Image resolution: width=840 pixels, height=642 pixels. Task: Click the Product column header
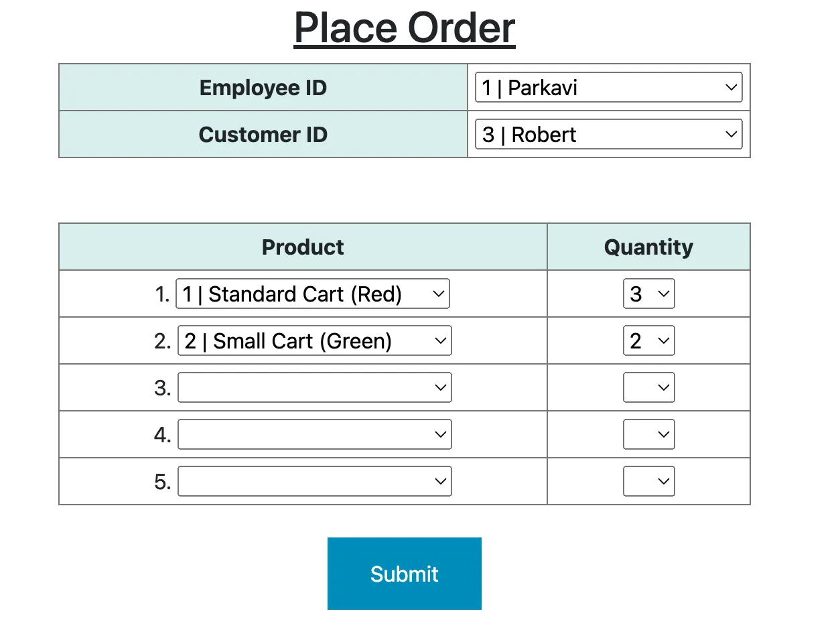tap(303, 247)
